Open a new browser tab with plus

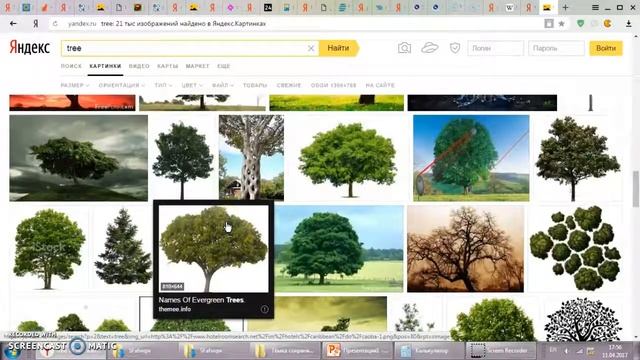click(565, 7)
